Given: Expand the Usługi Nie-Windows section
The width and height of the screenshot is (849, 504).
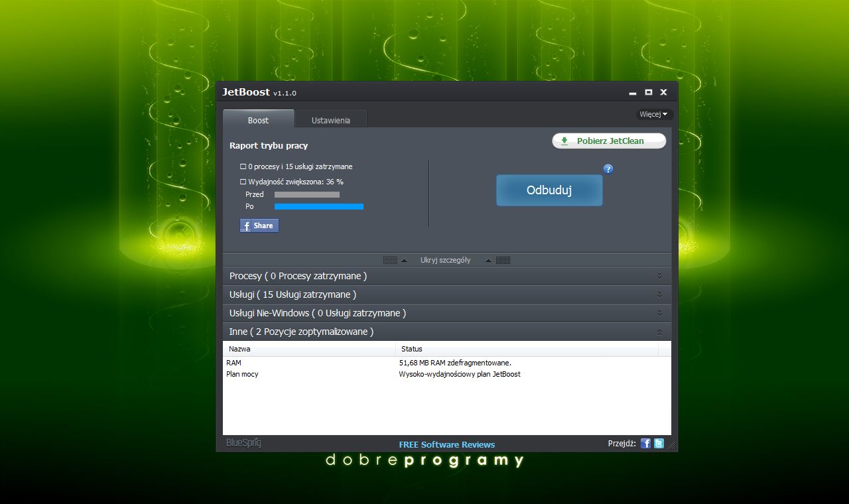Looking at the screenshot, I should click(447, 313).
